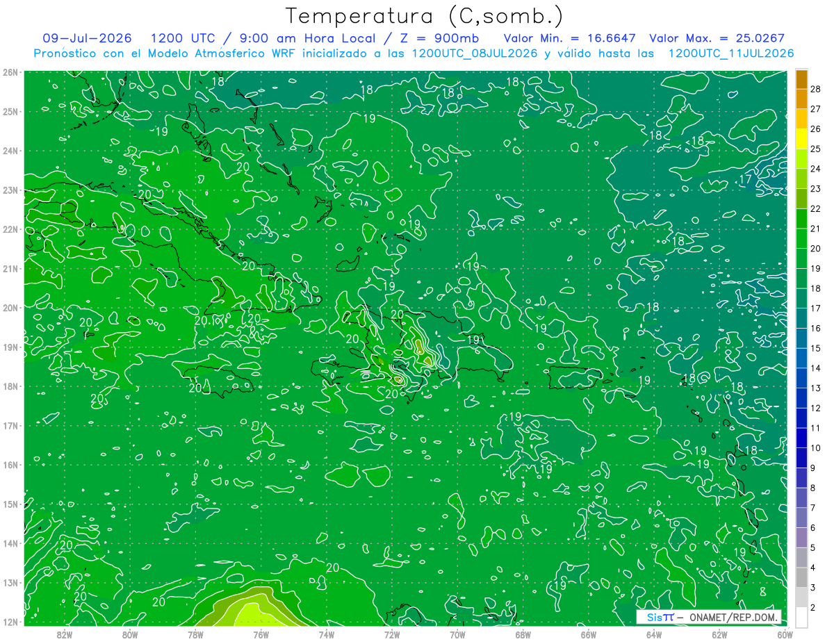
Task: Click the forecast valid-until time "1200UTC_11JUL2026"
Action: tap(731, 53)
